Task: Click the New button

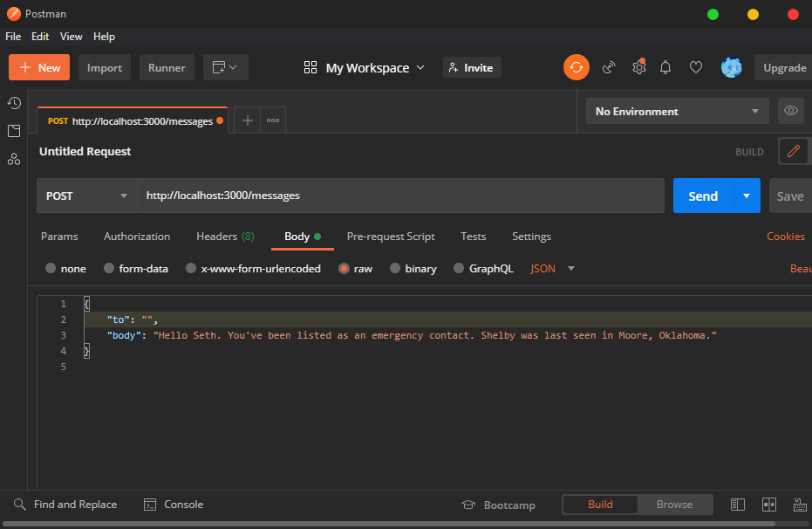Action: [x=39, y=67]
